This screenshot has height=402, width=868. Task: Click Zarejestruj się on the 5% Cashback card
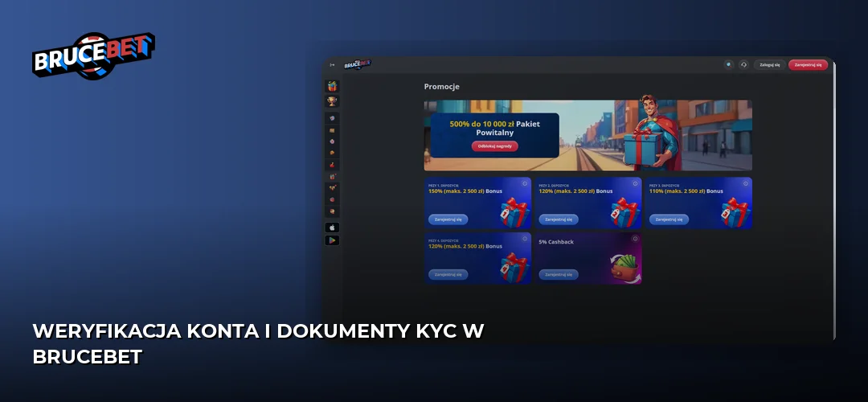pos(559,275)
